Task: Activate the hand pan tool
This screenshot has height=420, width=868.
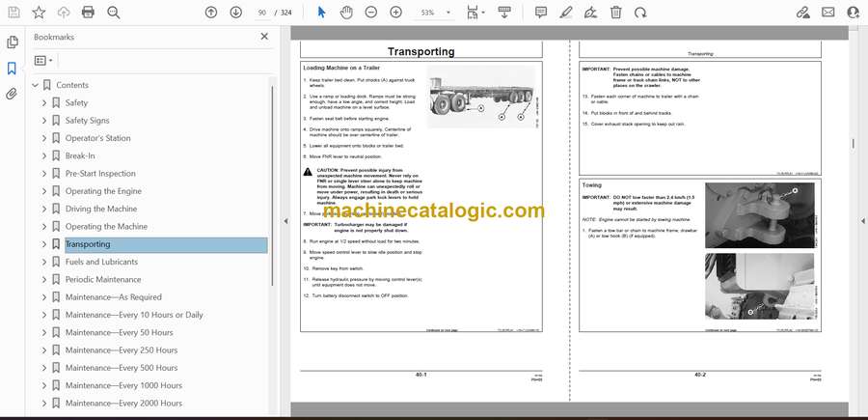Action: [346, 13]
